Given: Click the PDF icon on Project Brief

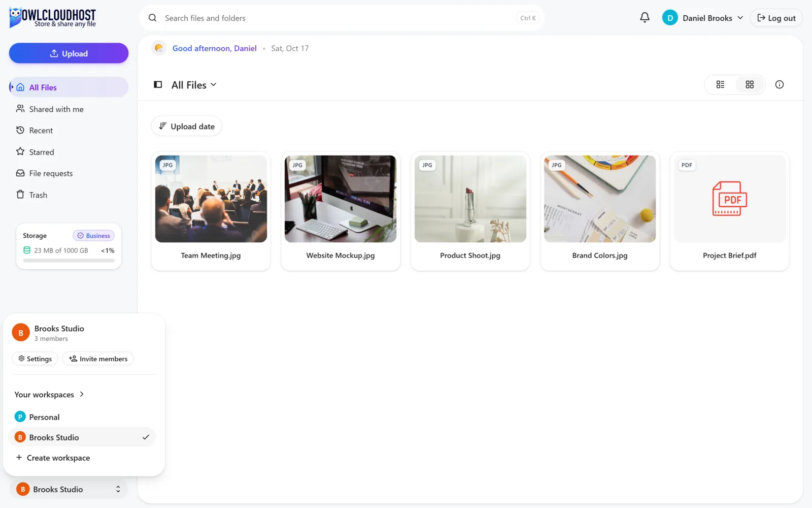Looking at the screenshot, I should pyautogui.click(x=730, y=199).
